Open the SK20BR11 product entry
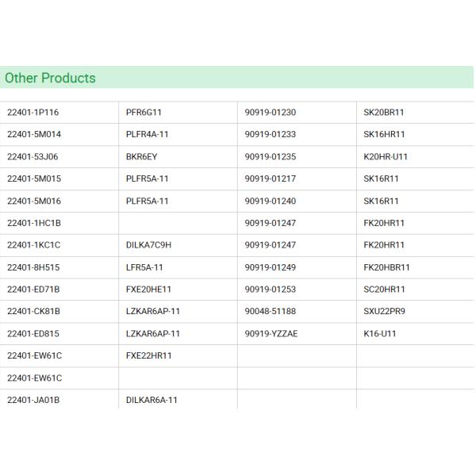Image resolution: width=476 pixels, height=476 pixels. pos(384,113)
